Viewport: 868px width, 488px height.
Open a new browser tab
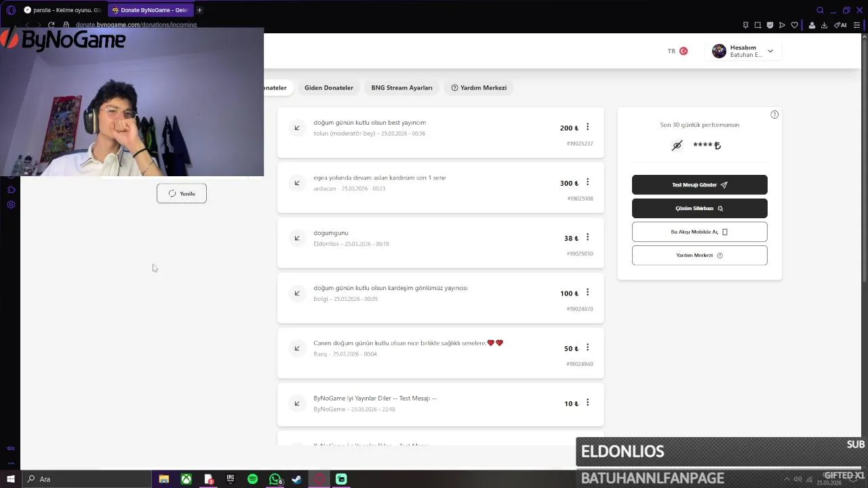click(x=199, y=10)
